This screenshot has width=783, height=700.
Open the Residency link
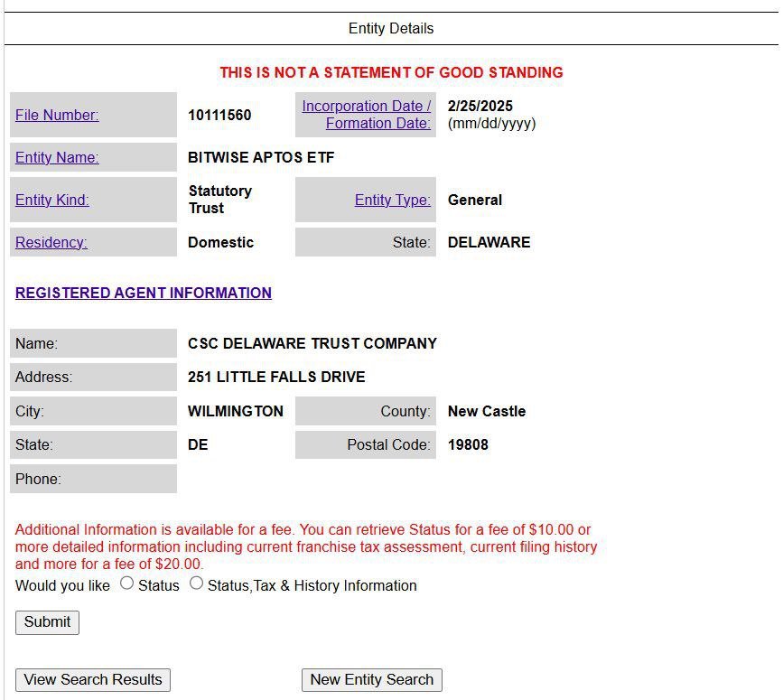51,242
